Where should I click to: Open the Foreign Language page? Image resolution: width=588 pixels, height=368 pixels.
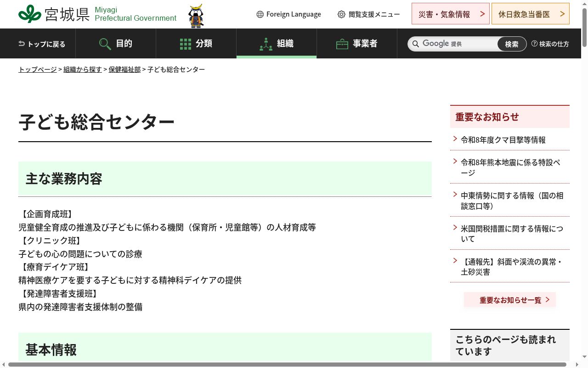pyautogui.click(x=288, y=14)
